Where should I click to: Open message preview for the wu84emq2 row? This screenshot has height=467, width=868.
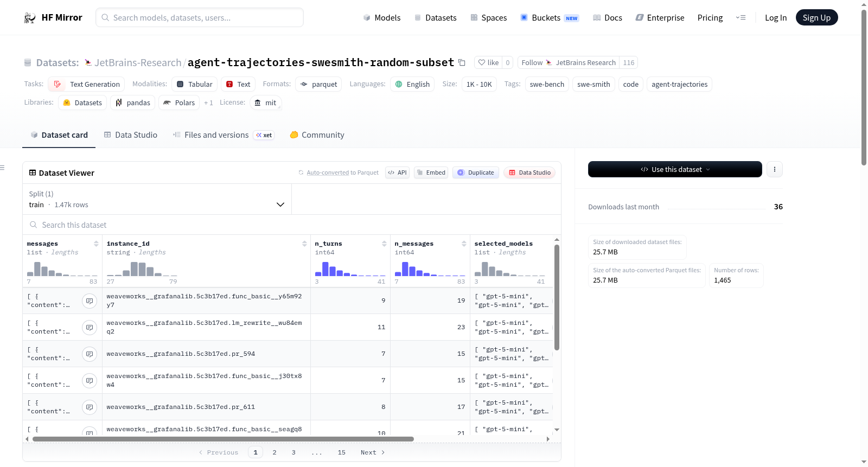(90, 327)
